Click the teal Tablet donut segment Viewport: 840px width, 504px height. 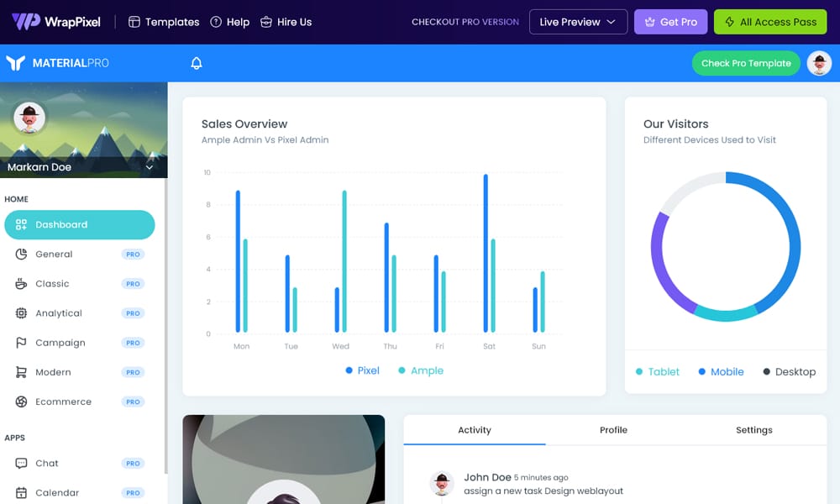pos(726,314)
